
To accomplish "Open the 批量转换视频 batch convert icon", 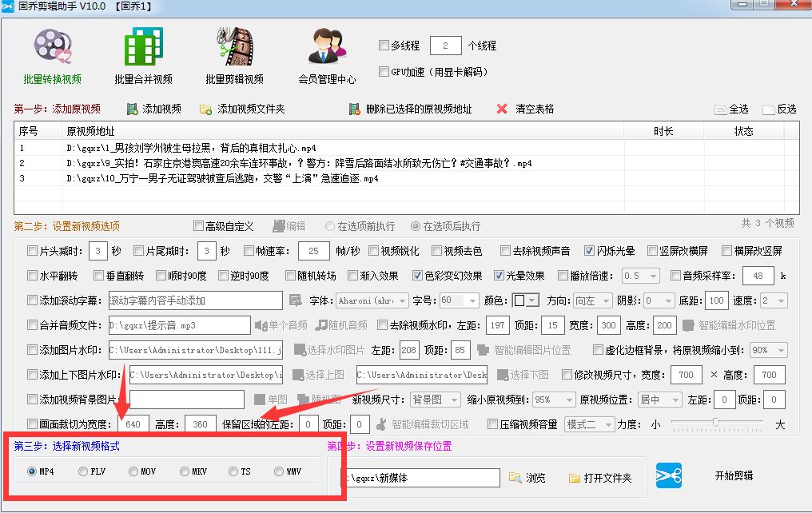I will [x=52, y=46].
